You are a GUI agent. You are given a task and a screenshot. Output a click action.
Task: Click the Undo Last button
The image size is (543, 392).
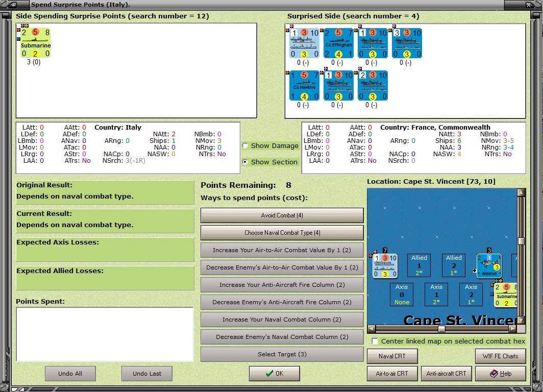147,374
